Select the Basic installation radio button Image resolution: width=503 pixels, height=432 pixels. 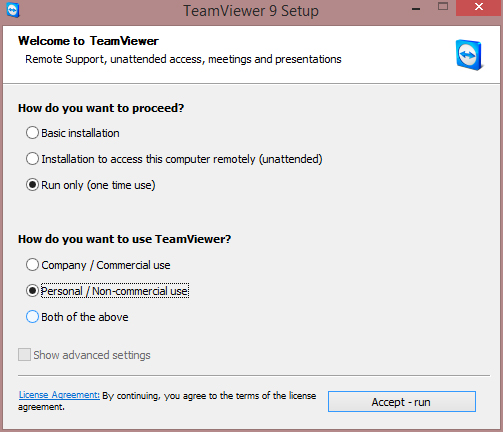coord(32,133)
